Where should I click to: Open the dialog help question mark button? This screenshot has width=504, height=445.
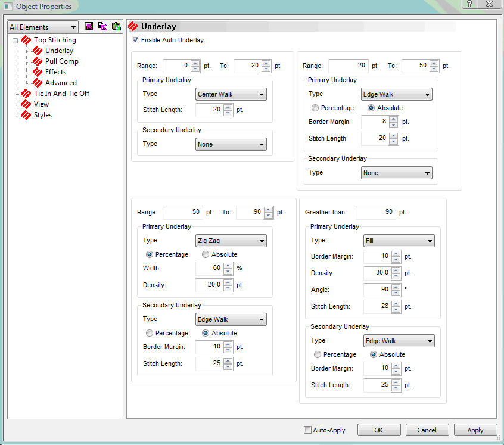click(x=469, y=4)
